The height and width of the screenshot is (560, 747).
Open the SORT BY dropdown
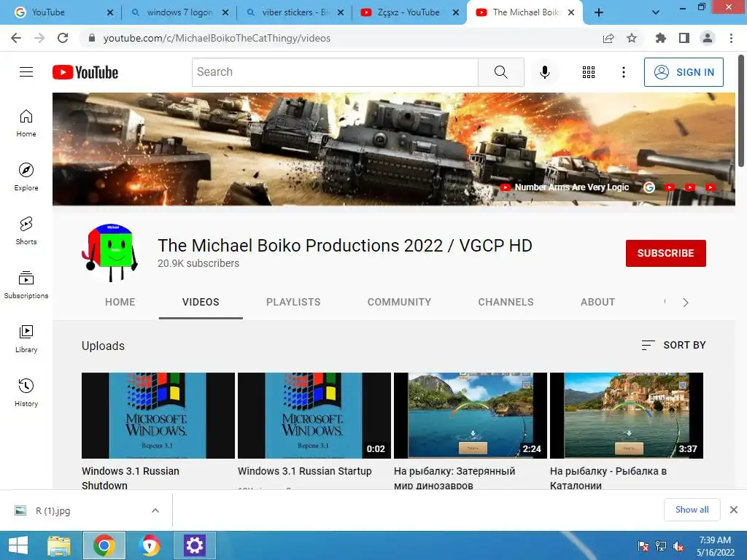(x=673, y=345)
